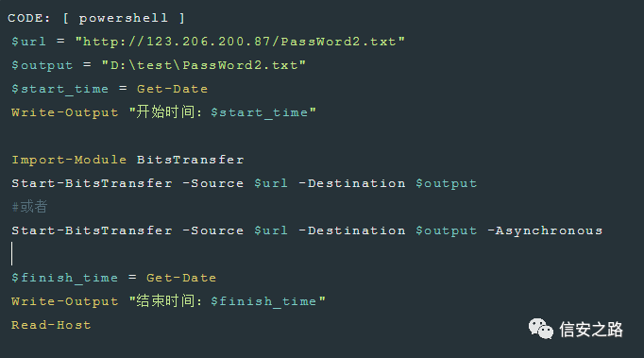Click the BitsTransfer module name

point(191,160)
